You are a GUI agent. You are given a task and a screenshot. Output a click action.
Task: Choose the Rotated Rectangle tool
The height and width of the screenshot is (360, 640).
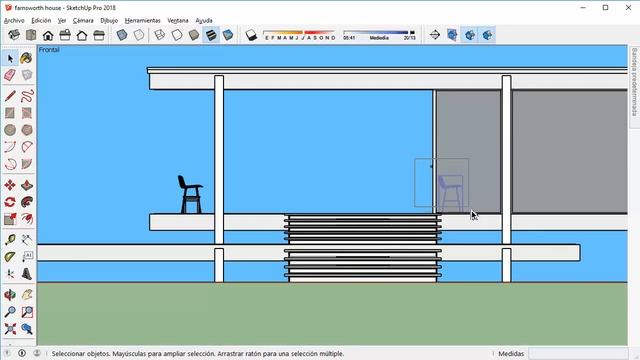coord(27,113)
